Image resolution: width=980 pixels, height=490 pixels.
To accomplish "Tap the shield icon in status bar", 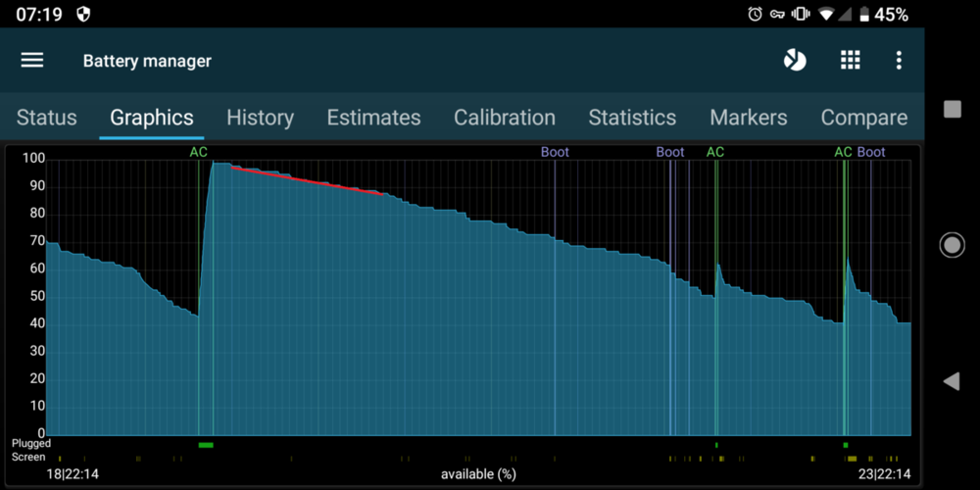I will [x=83, y=15].
